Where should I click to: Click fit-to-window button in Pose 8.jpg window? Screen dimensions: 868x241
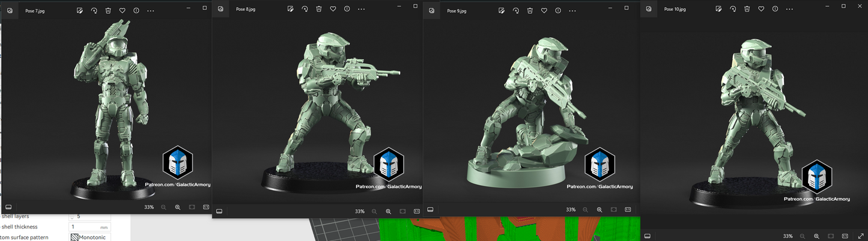point(402,212)
